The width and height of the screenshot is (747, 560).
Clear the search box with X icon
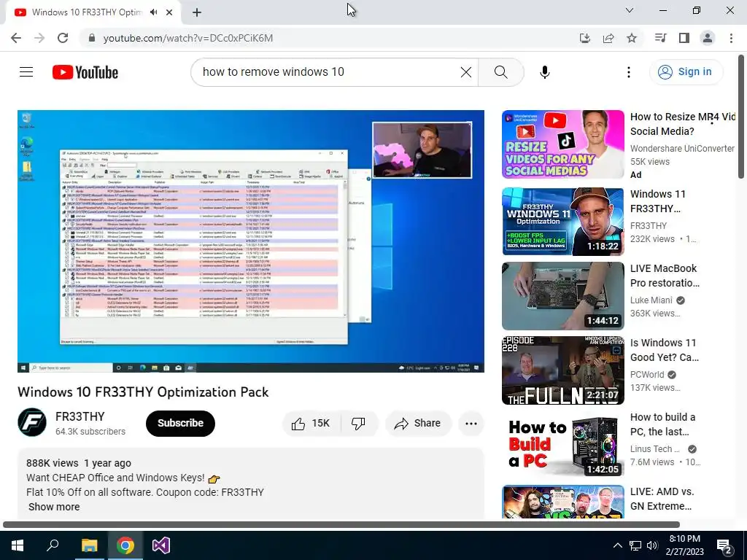(466, 72)
